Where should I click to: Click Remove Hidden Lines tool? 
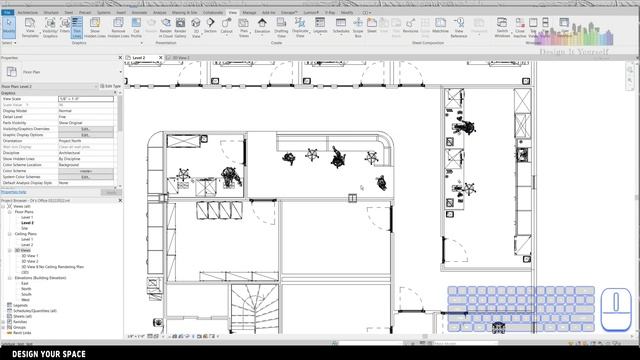tap(118, 27)
